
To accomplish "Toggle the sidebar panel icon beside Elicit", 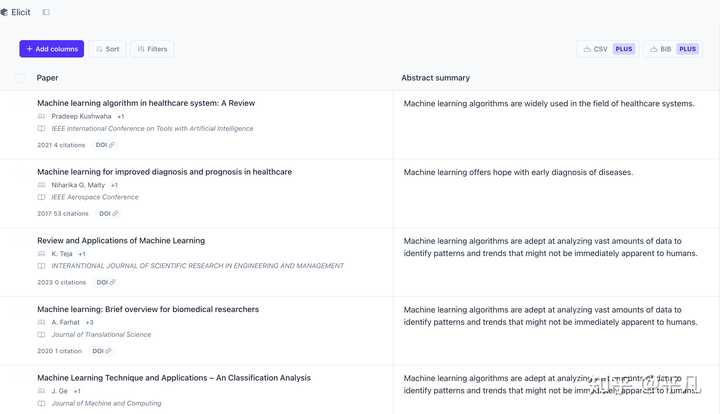I will tap(46, 12).
